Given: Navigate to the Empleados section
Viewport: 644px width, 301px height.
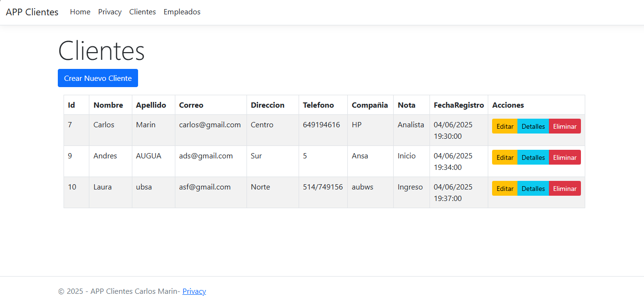Looking at the screenshot, I should (182, 11).
